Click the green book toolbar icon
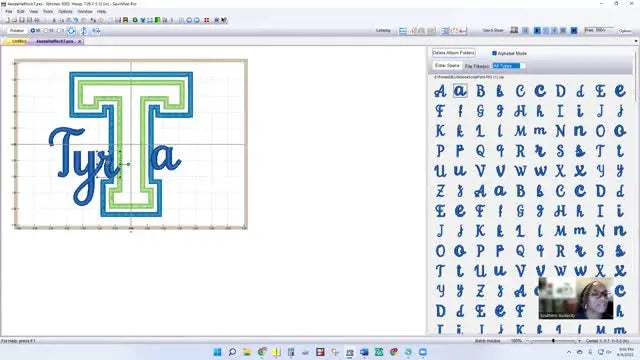 click(157, 20)
